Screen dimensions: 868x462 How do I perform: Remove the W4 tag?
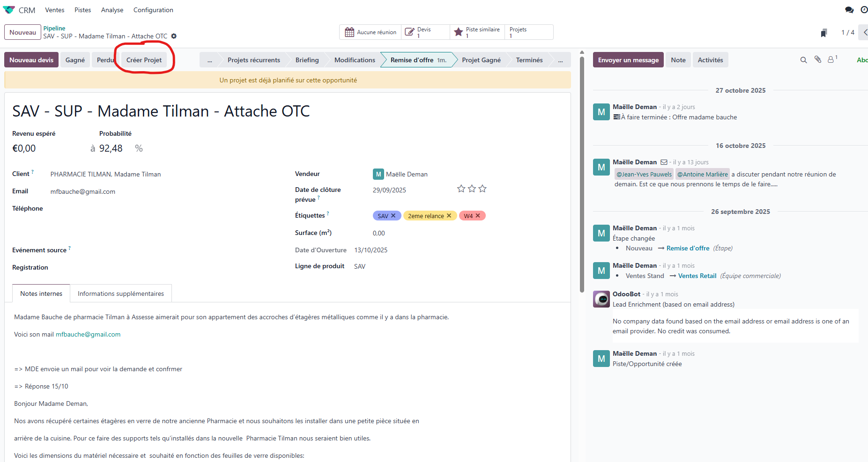pos(478,216)
